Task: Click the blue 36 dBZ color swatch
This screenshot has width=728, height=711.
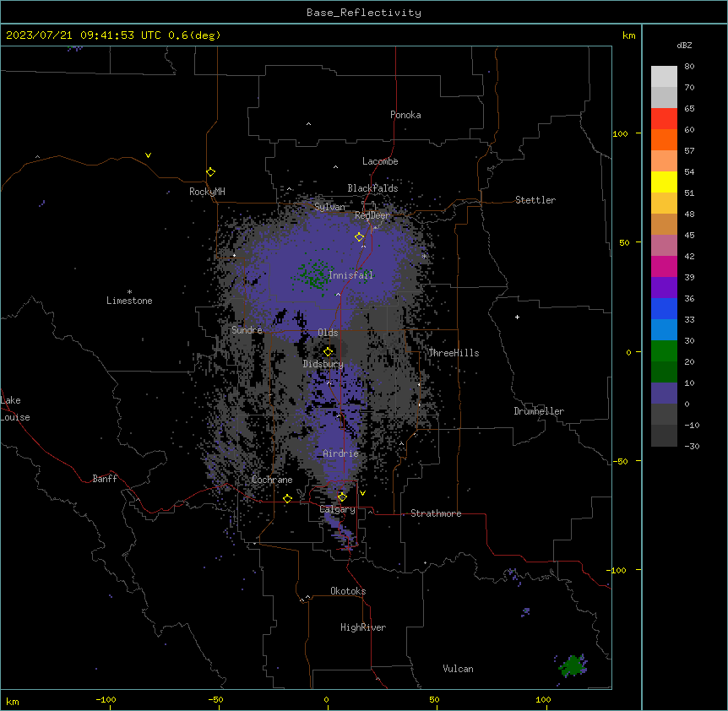Action: [x=664, y=308]
